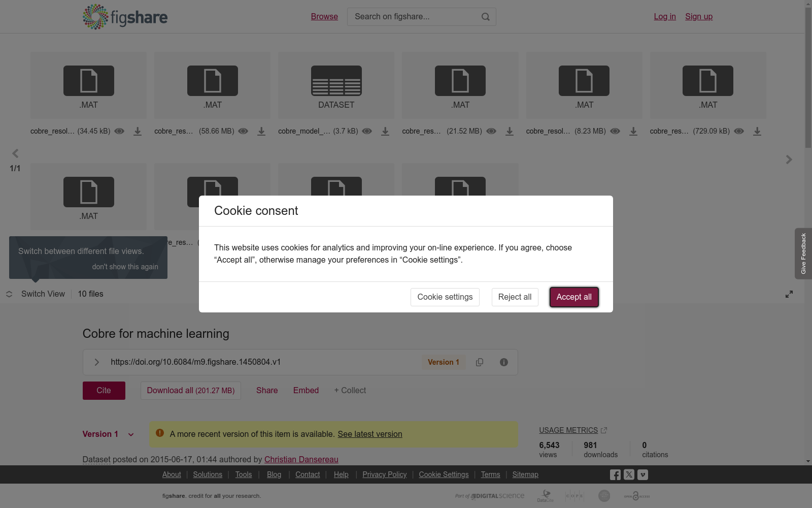Open Open Access logo in footer
812x508 pixels.
point(637,496)
